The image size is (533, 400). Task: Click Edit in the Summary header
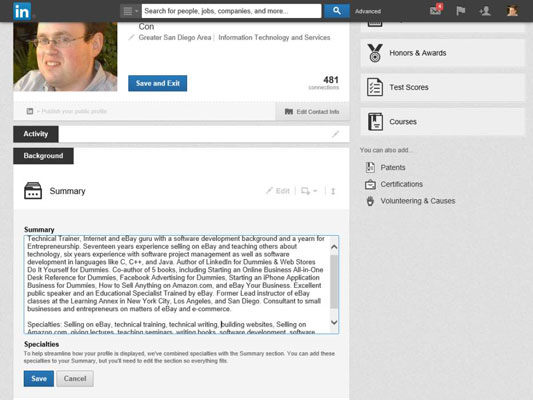pyautogui.click(x=278, y=191)
